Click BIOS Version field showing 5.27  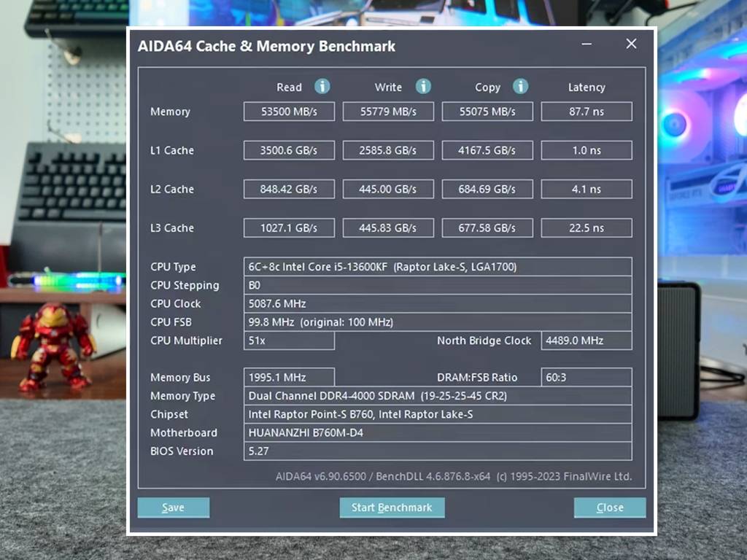point(438,451)
